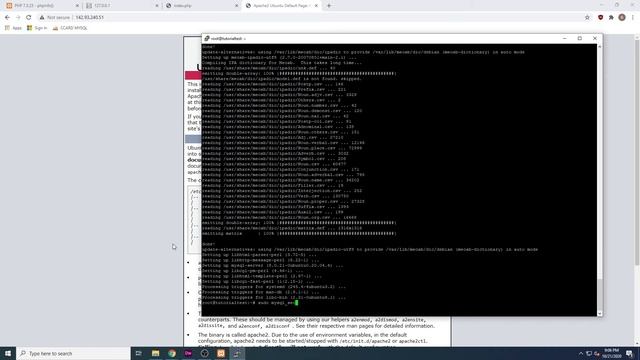Open Task View on the taskbar

138,353
